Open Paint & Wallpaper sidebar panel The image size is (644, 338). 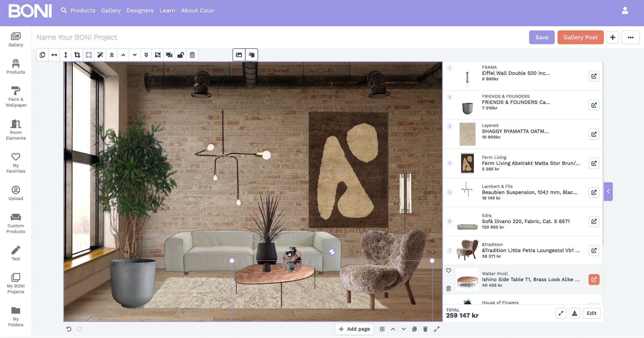click(16, 97)
